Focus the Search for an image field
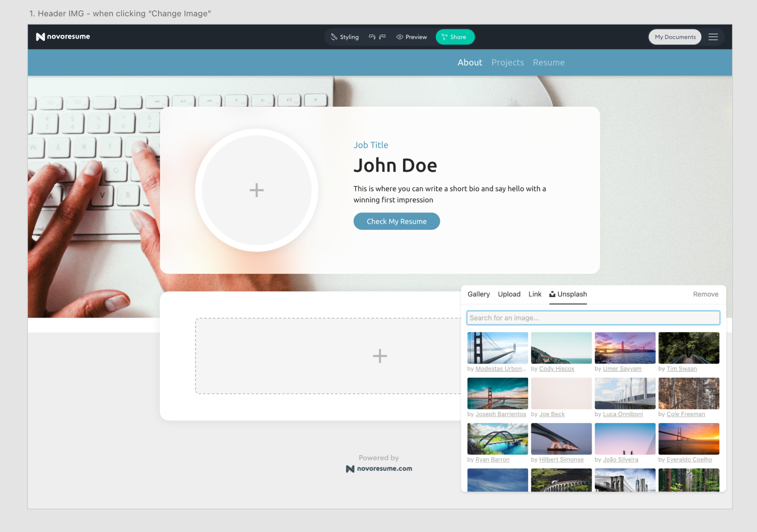This screenshot has height=532, width=757. 593,318
